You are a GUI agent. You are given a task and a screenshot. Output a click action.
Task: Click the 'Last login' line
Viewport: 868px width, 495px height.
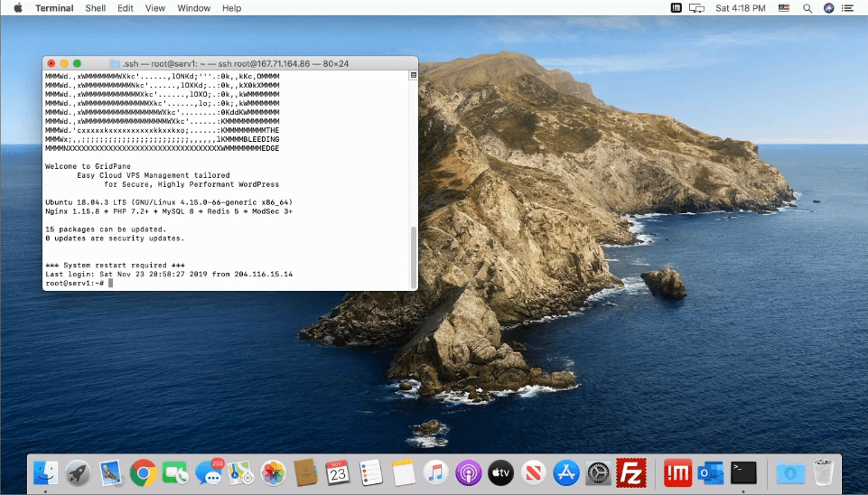click(169, 274)
